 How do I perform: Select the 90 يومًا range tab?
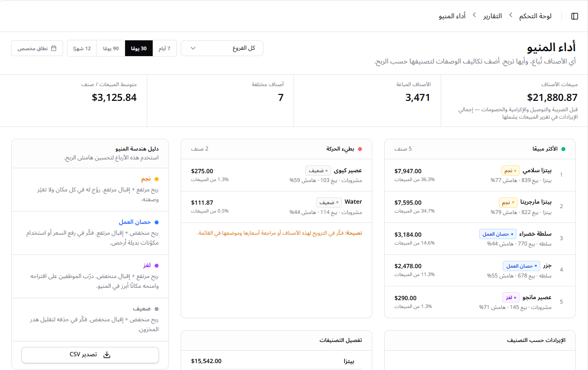pyautogui.click(x=111, y=48)
